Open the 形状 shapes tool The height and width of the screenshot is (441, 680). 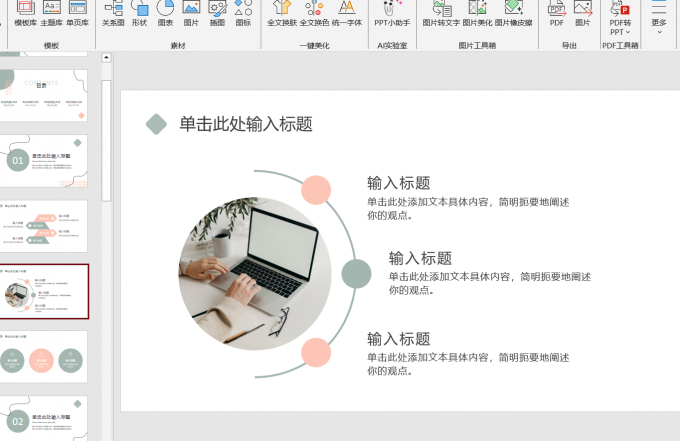(139, 14)
